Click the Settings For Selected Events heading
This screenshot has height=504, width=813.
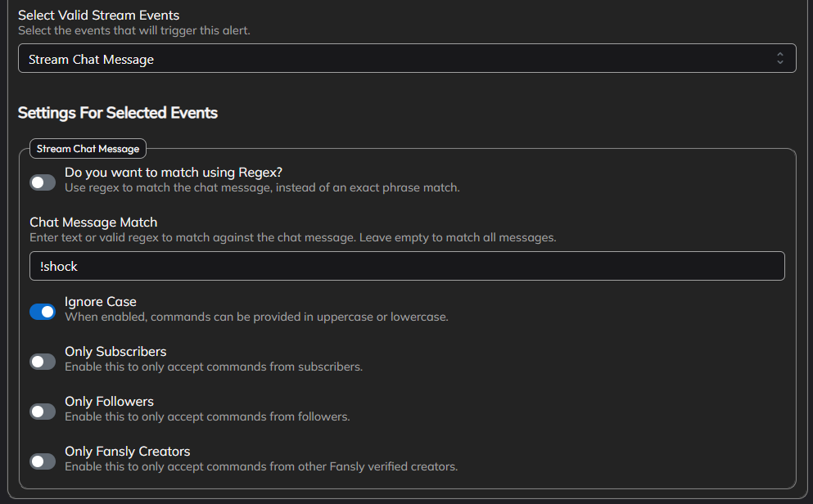coord(118,113)
